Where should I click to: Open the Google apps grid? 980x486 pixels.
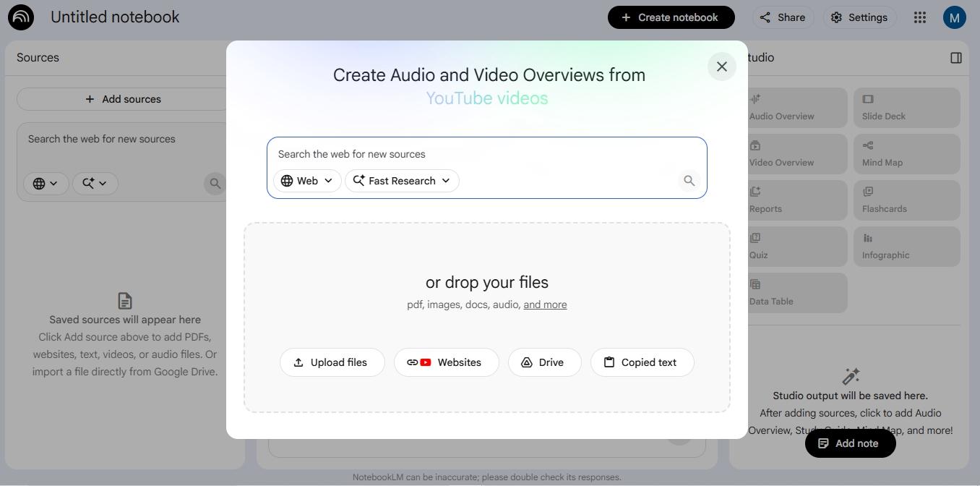[x=920, y=17]
